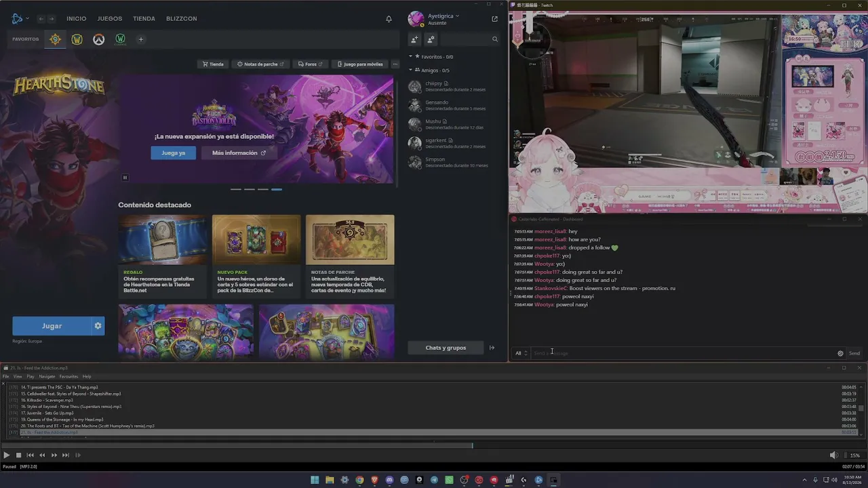Open Hearthstone game settings gear
Screen dimensions: 868x488
tap(98, 326)
